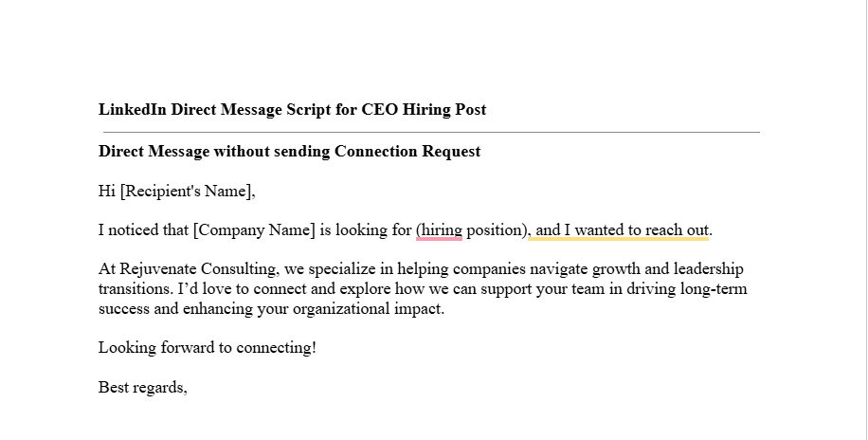
Task: Click the "Best regards," closing line
Action: (143, 387)
